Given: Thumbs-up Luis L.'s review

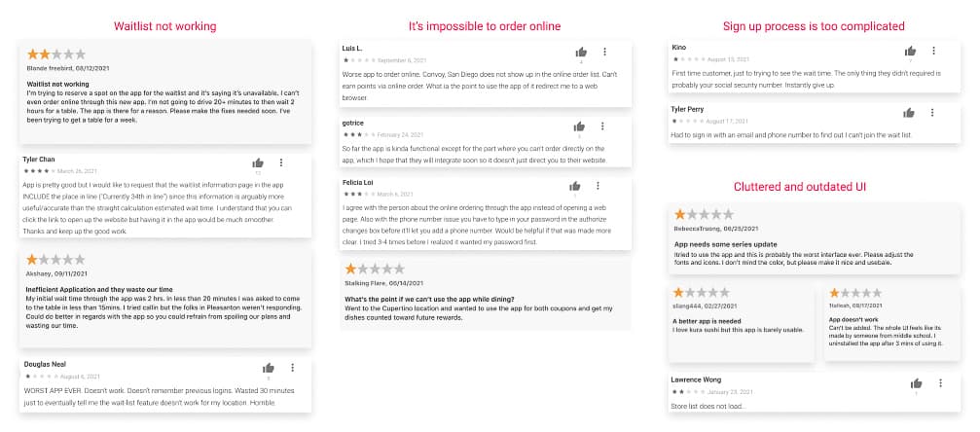Looking at the screenshot, I should (x=581, y=52).
